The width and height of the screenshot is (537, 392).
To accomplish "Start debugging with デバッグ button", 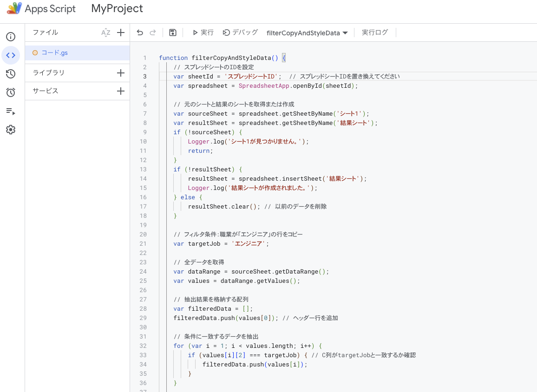I will tap(240, 33).
